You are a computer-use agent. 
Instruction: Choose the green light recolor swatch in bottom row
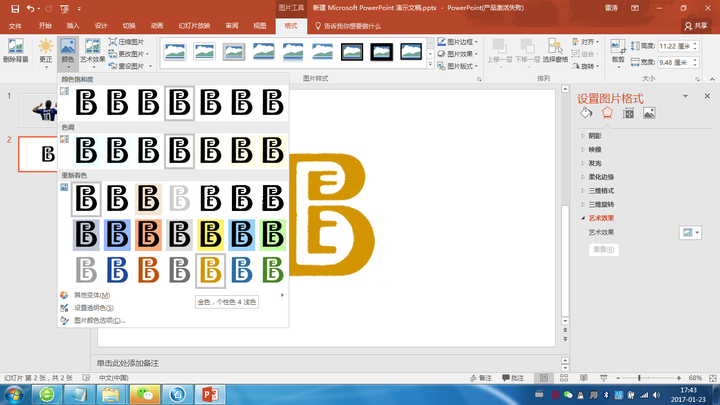(273, 270)
